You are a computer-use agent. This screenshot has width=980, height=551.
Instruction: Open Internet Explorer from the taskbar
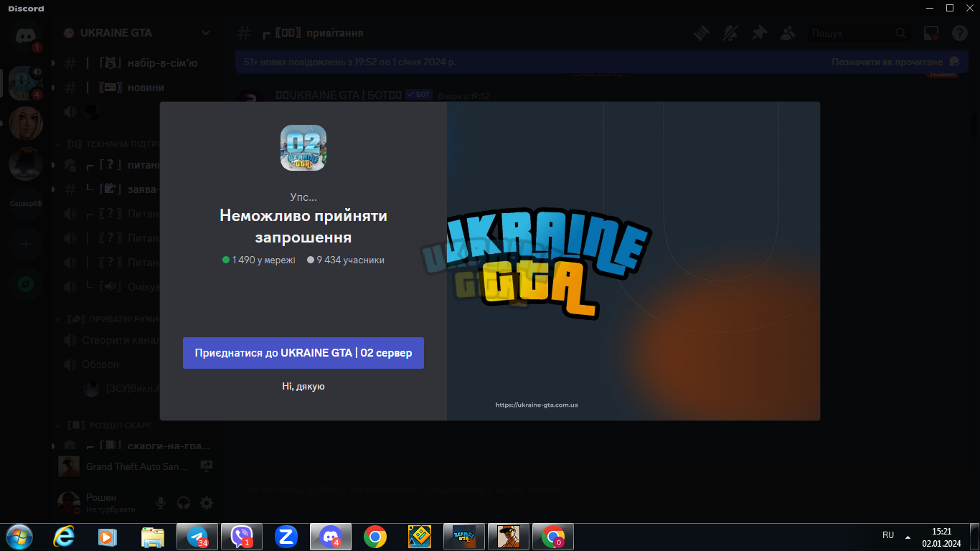65,537
